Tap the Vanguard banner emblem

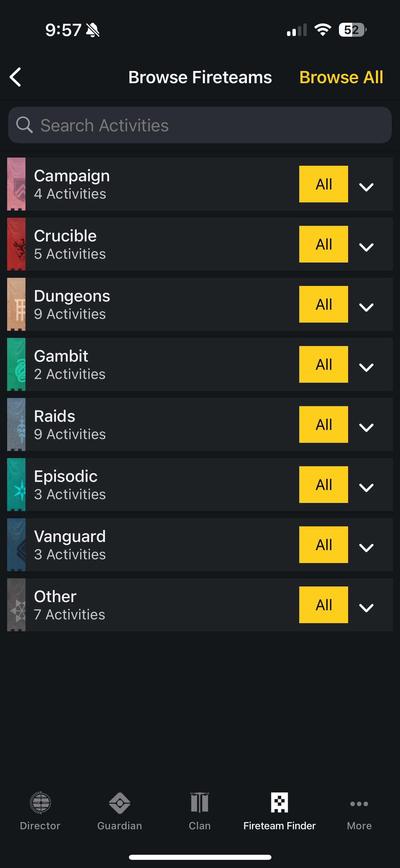click(x=16, y=545)
